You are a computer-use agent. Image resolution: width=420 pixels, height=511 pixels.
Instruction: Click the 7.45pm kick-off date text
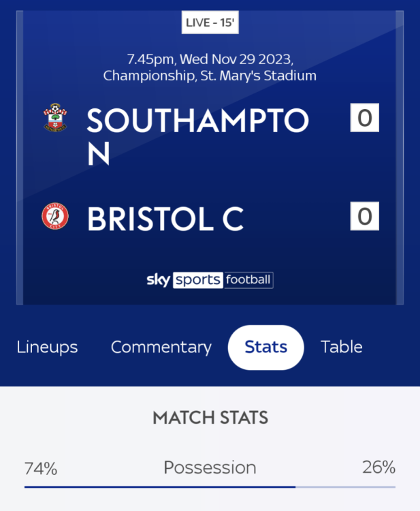tap(210, 59)
